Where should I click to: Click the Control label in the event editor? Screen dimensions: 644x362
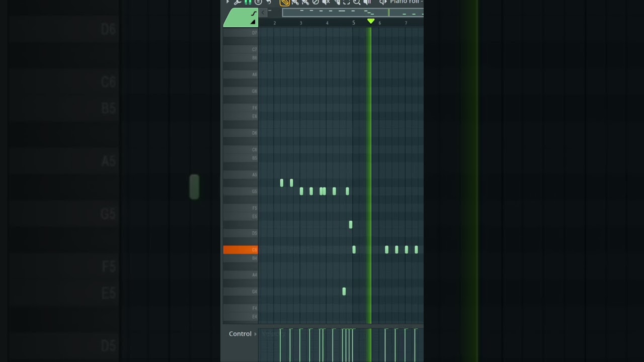(x=240, y=334)
